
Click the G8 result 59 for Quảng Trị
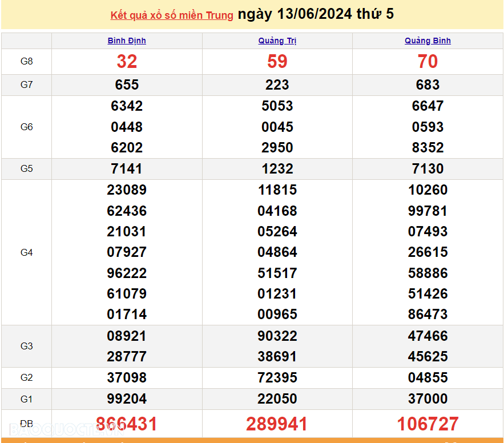click(277, 62)
